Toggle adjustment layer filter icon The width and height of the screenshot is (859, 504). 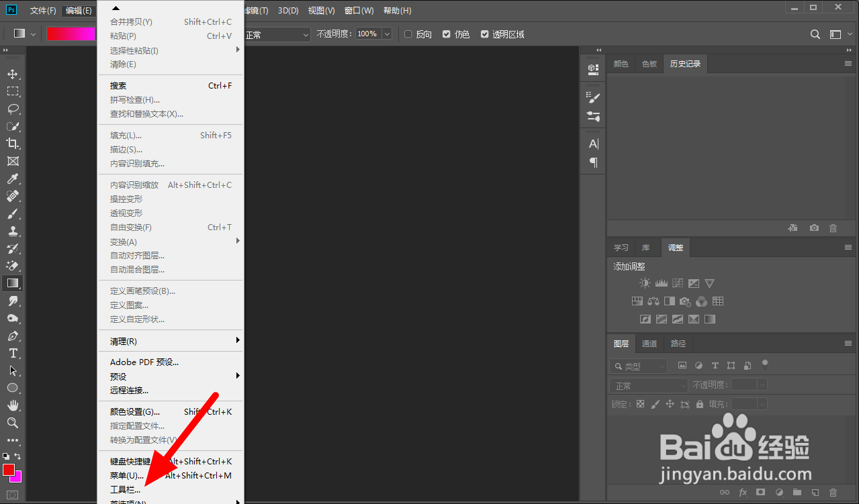tap(698, 366)
